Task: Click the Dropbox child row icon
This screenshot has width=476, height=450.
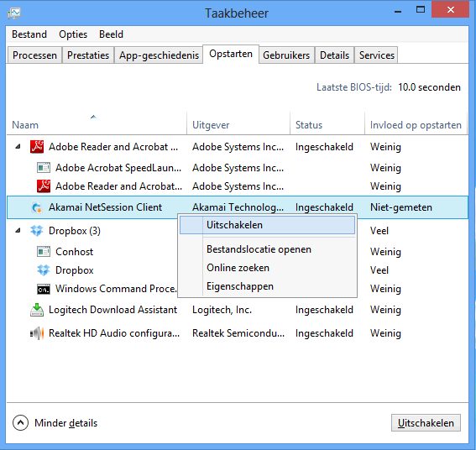Action: tap(44, 270)
